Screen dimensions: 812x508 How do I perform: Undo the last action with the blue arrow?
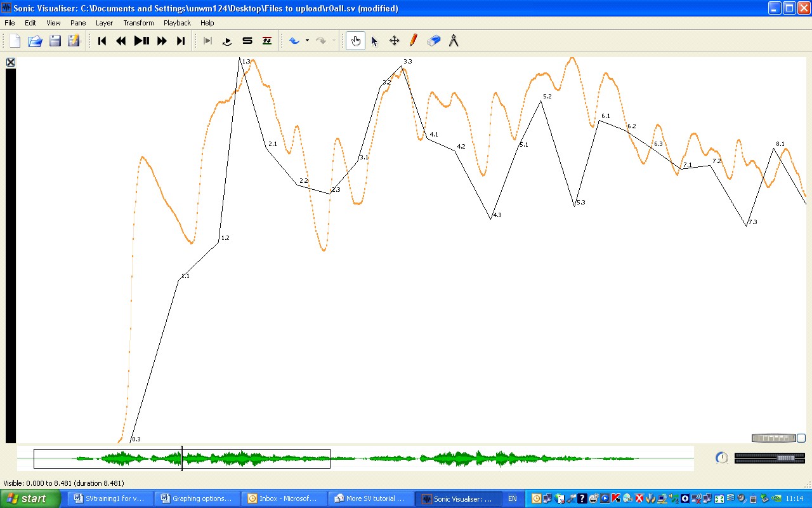tap(294, 41)
